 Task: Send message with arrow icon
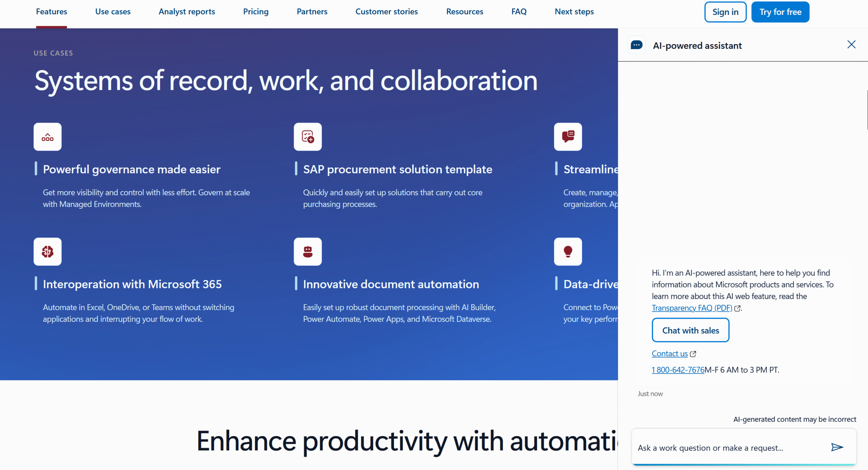point(837,447)
